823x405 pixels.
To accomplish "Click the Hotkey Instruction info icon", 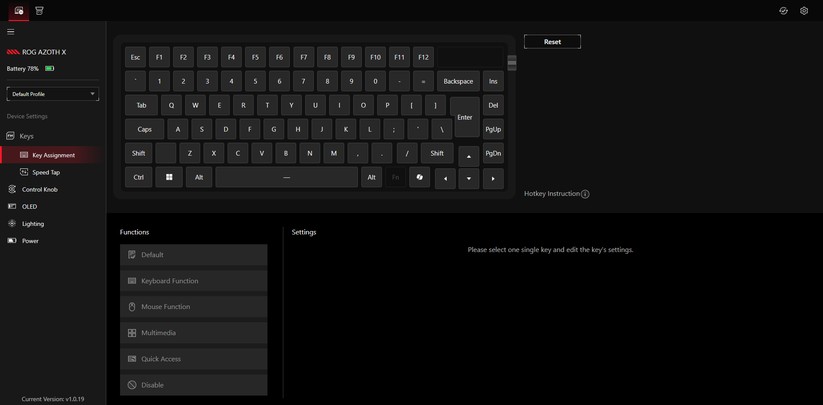I will (585, 194).
